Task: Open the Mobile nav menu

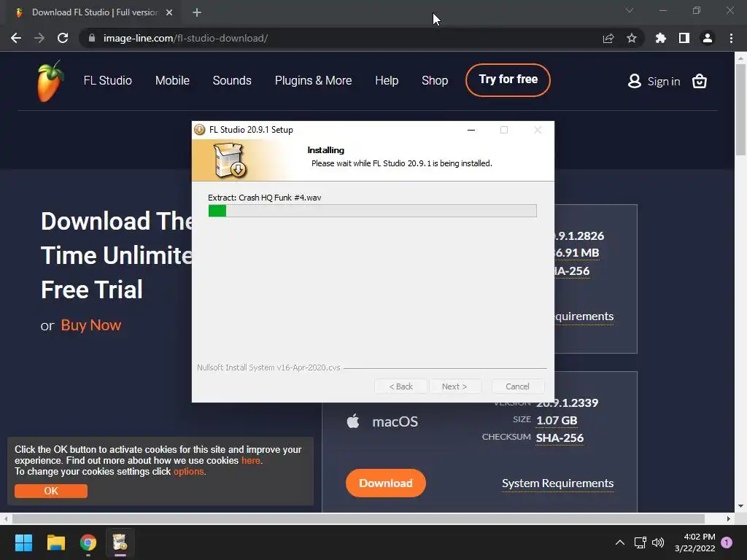Action: tap(172, 80)
